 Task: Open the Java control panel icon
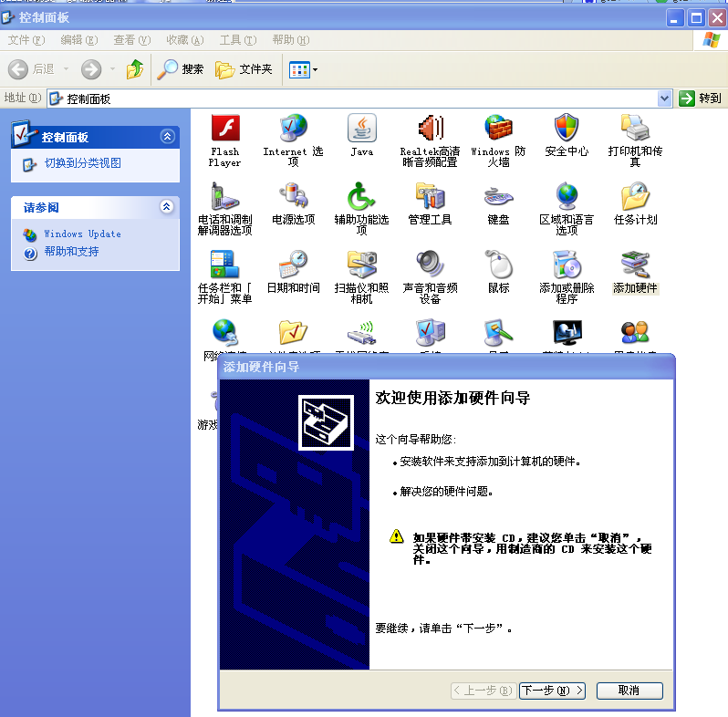(361, 128)
